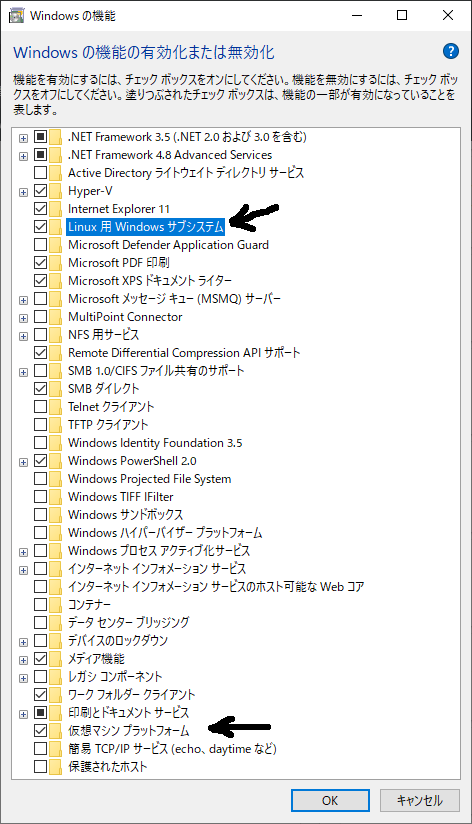This screenshot has width=472, height=824.
Task: Enable Windows サンドボックス checkbox
Action: point(40,514)
